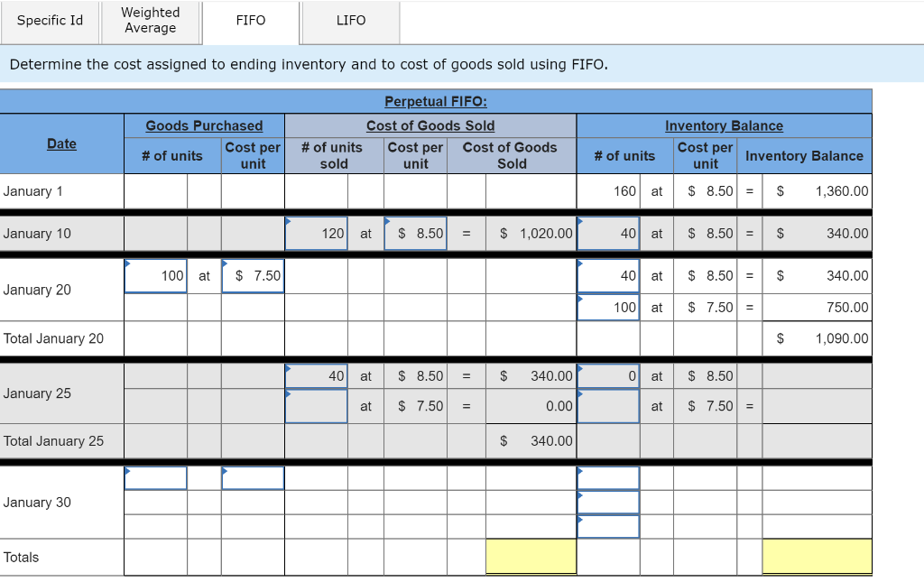Select January 30 goods purchased units field
The image size is (924, 582).
tap(155, 478)
